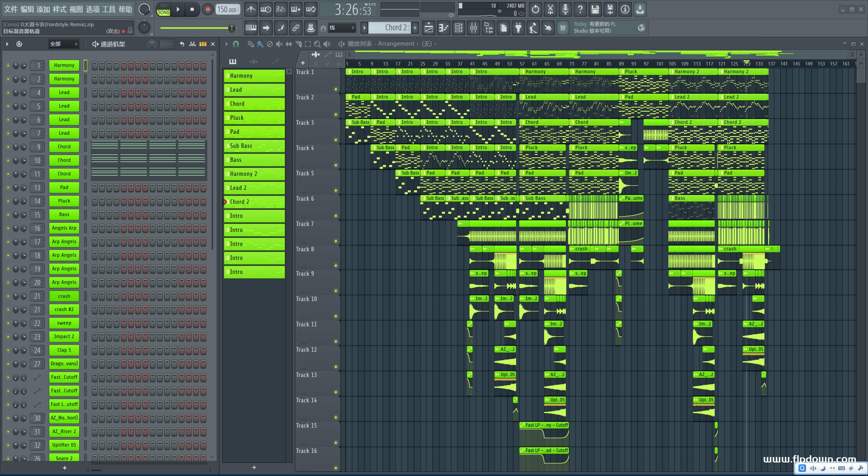Click the record button in the transport
This screenshot has width=868, height=476.
208,9
